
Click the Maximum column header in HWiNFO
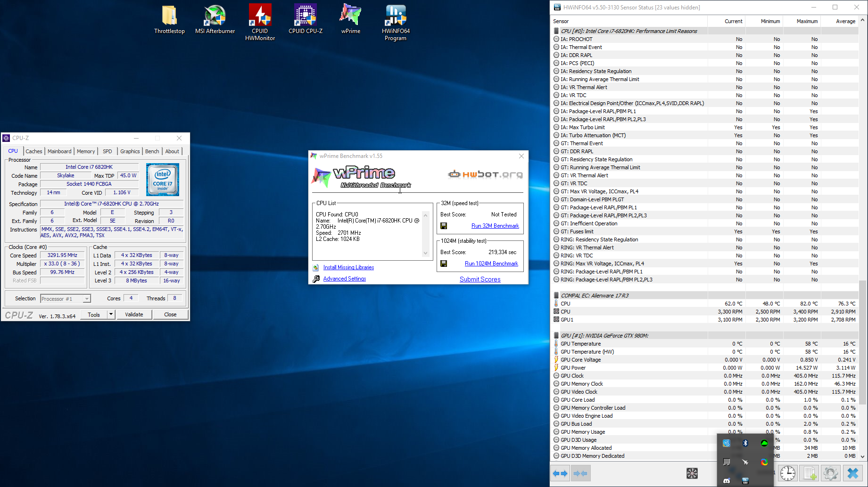(x=802, y=21)
